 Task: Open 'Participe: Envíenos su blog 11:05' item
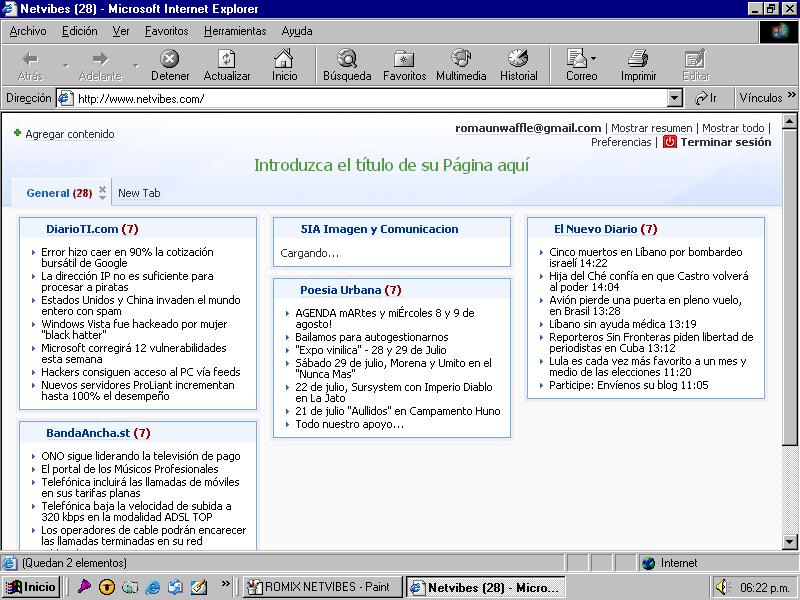click(x=629, y=385)
